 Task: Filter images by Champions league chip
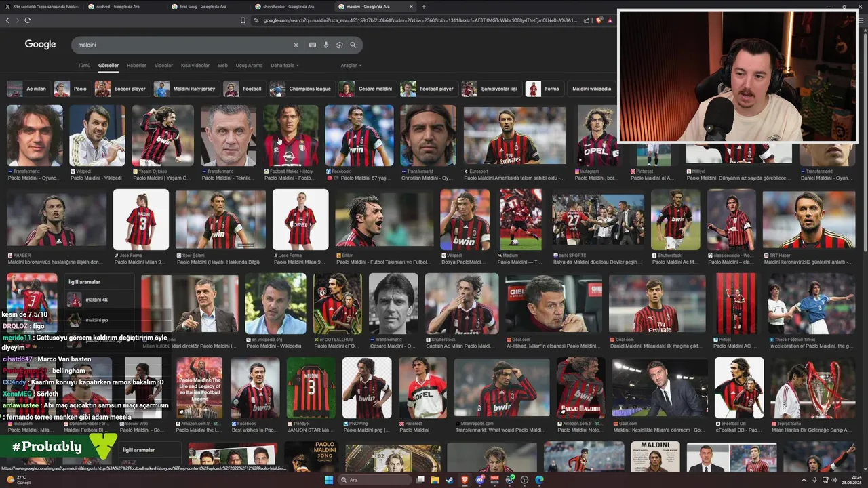302,89
